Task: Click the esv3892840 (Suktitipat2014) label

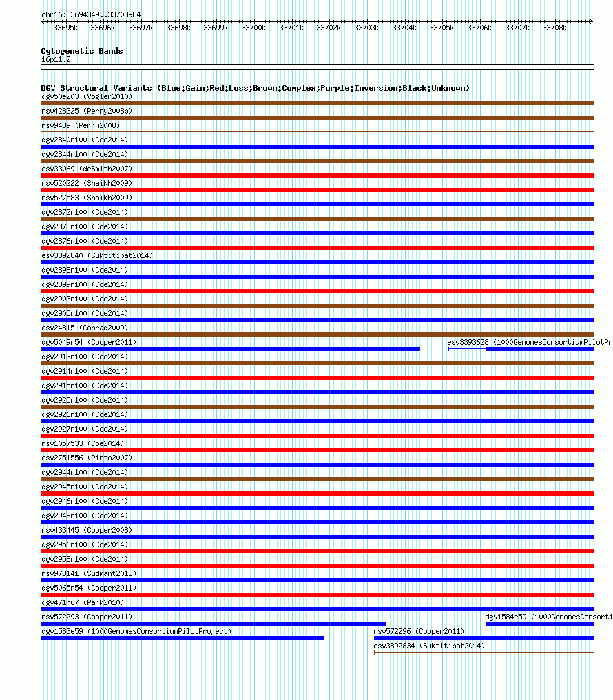Action: point(97,255)
